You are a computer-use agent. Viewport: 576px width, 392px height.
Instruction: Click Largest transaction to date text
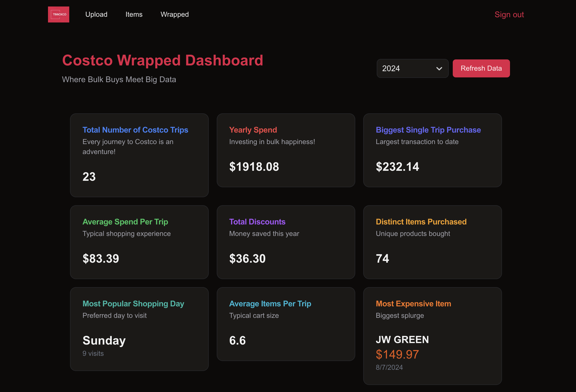[417, 142]
